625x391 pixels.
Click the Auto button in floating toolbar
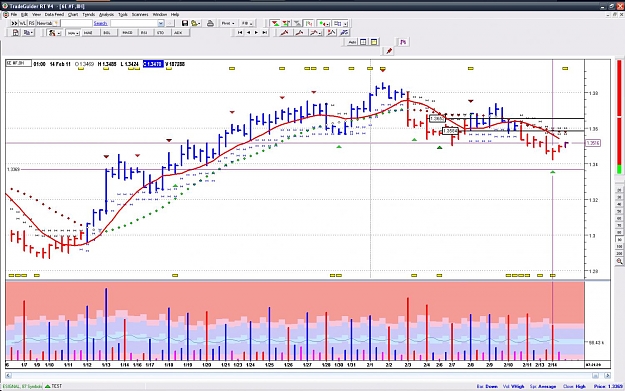[x=352, y=42]
